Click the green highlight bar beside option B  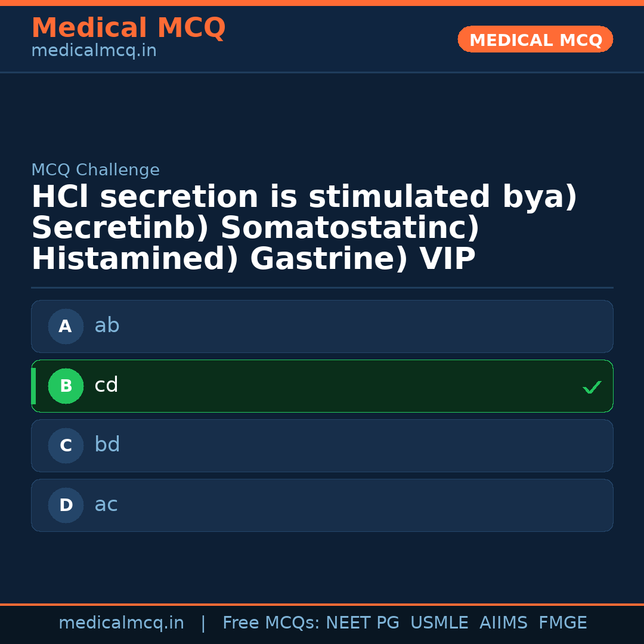coord(34,386)
